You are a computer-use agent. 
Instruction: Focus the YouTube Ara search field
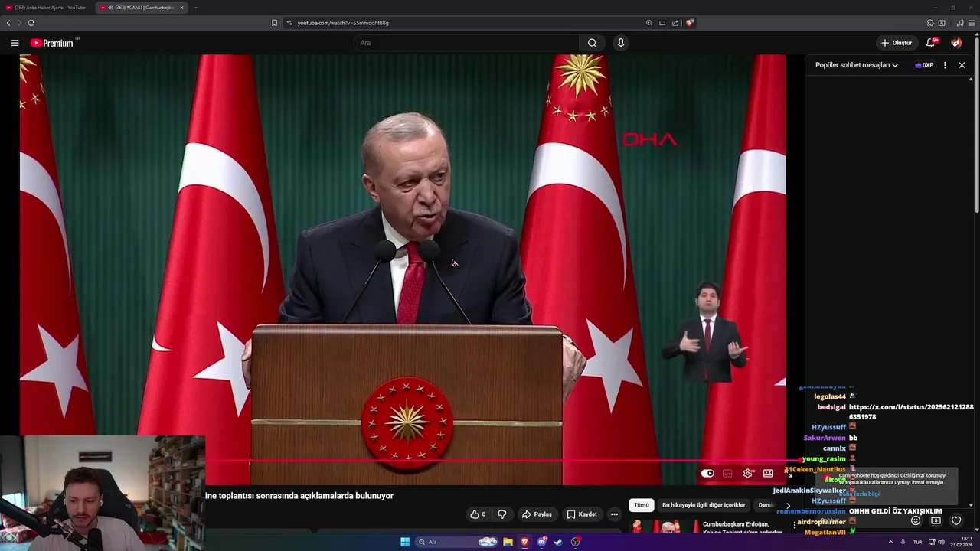467,43
